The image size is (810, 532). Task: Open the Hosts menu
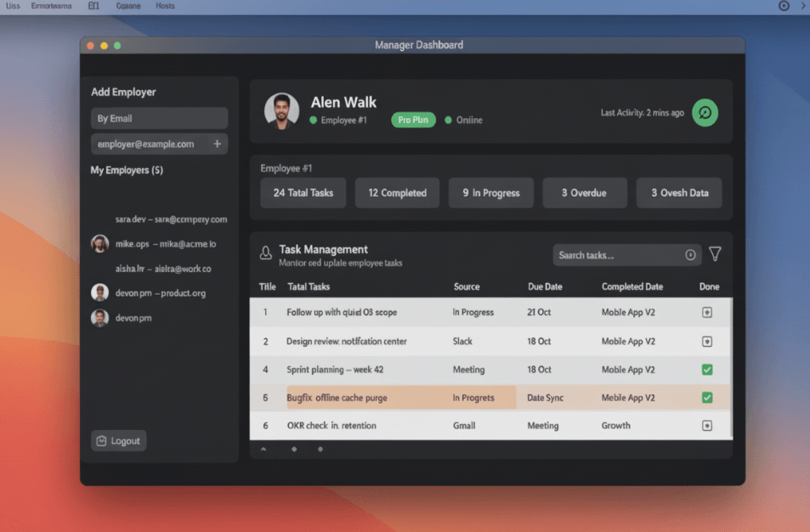[164, 6]
